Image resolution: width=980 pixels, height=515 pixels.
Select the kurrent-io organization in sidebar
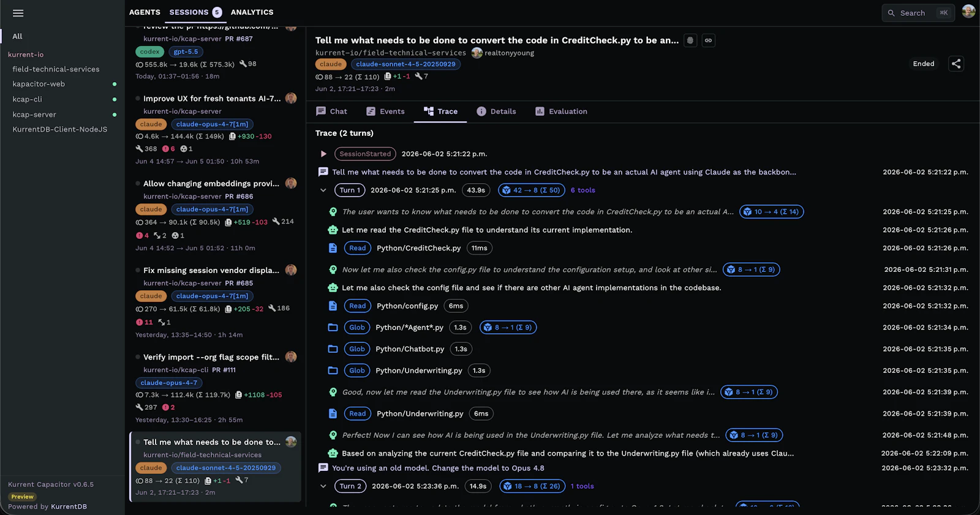pyautogui.click(x=26, y=55)
